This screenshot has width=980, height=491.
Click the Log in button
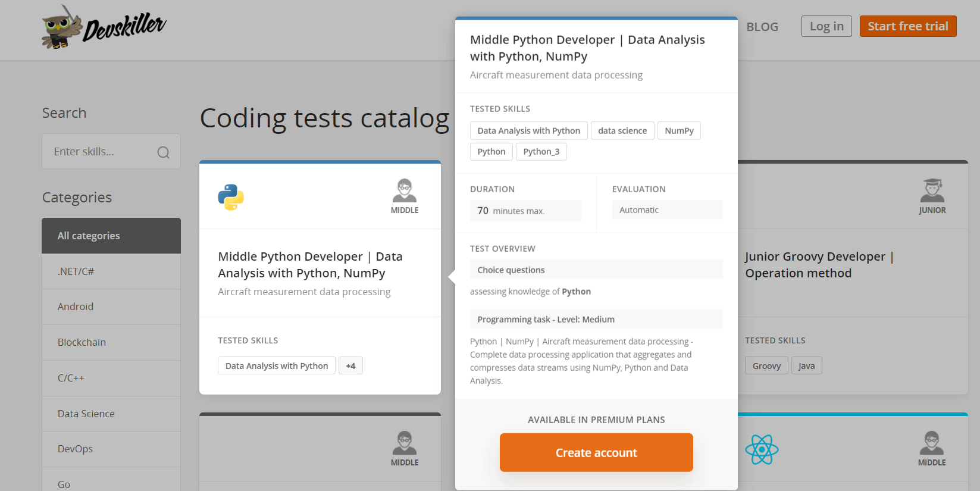(826, 26)
